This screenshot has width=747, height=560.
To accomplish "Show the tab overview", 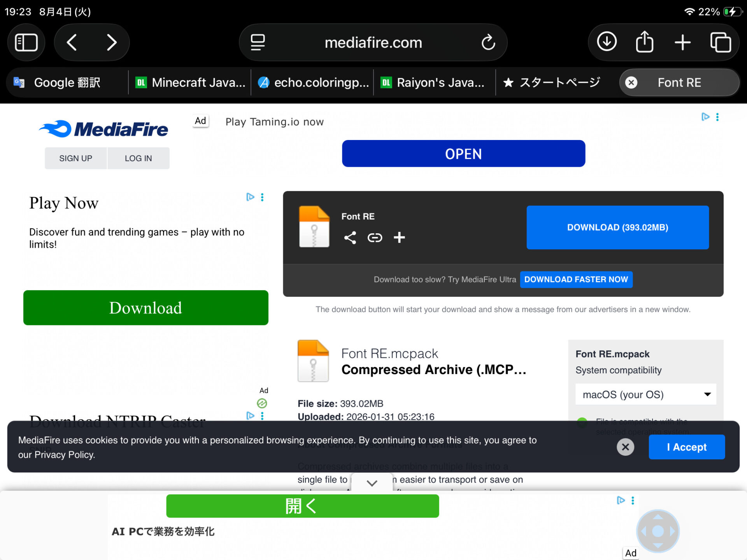I will point(721,42).
